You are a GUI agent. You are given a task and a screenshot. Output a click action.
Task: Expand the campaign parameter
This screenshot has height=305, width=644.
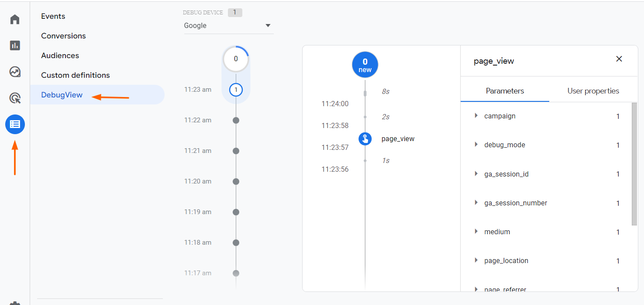point(476,116)
